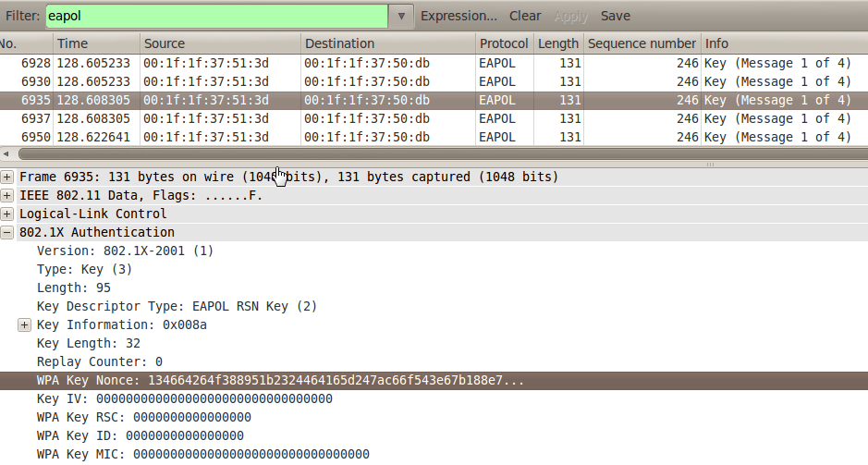
Task: Select the Key Length: 32 field
Action: tap(89, 343)
